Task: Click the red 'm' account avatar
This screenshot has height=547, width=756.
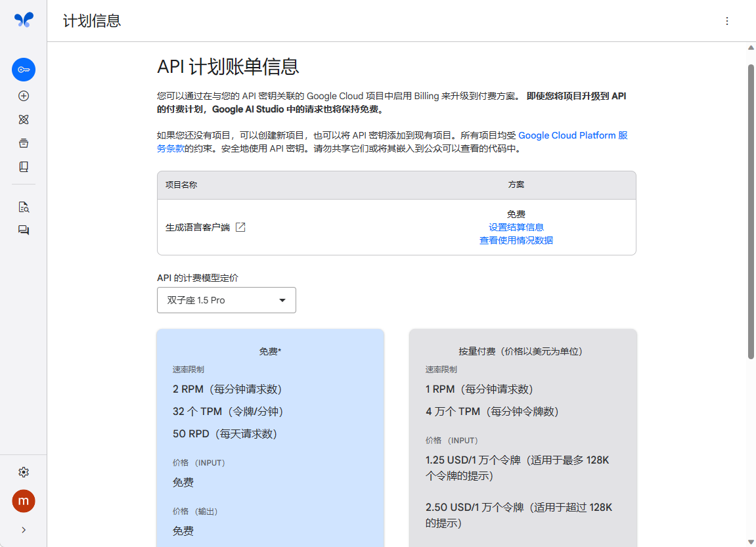Action: [x=24, y=501]
